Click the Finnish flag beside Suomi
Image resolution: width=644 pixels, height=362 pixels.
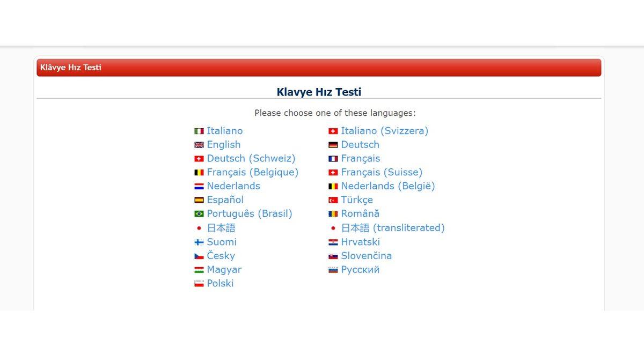[x=199, y=242]
